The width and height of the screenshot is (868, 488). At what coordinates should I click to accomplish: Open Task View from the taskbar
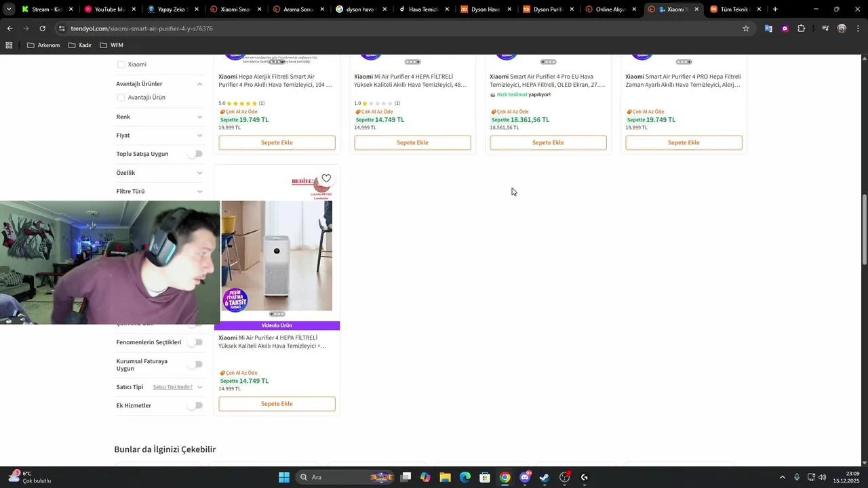tap(406, 477)
